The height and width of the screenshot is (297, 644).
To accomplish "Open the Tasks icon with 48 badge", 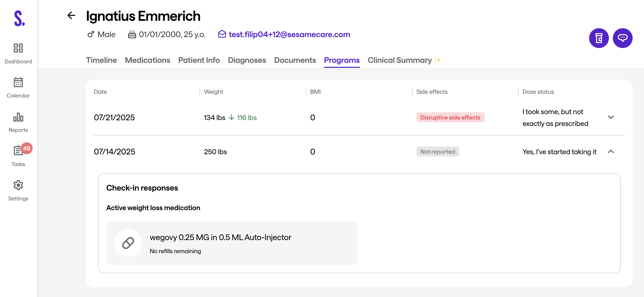I will tap(18, 151).
